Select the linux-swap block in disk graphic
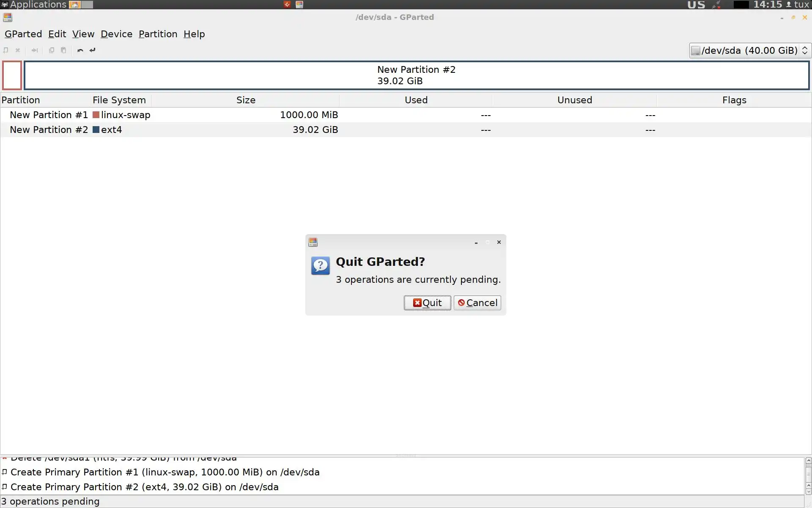This screenshot has height=508, width=812. tap(12, 75)
